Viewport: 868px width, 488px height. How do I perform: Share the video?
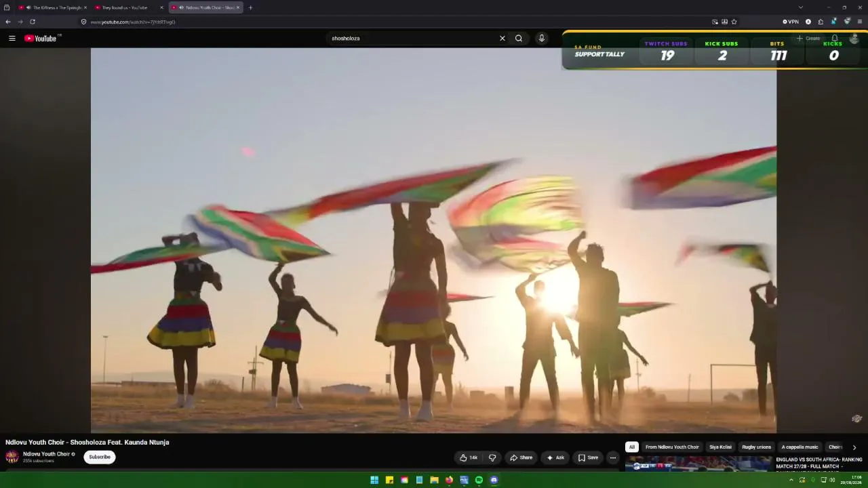(x=521, y=457)
